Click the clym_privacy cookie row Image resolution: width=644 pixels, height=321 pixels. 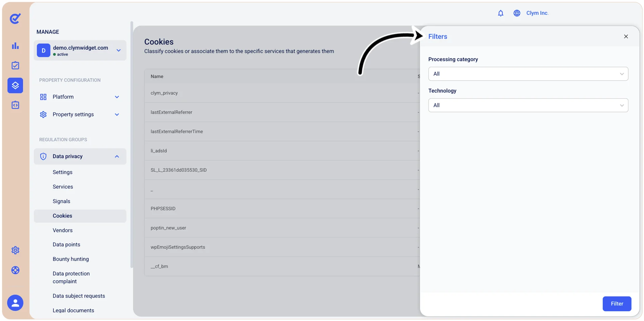tap(282, 93)
